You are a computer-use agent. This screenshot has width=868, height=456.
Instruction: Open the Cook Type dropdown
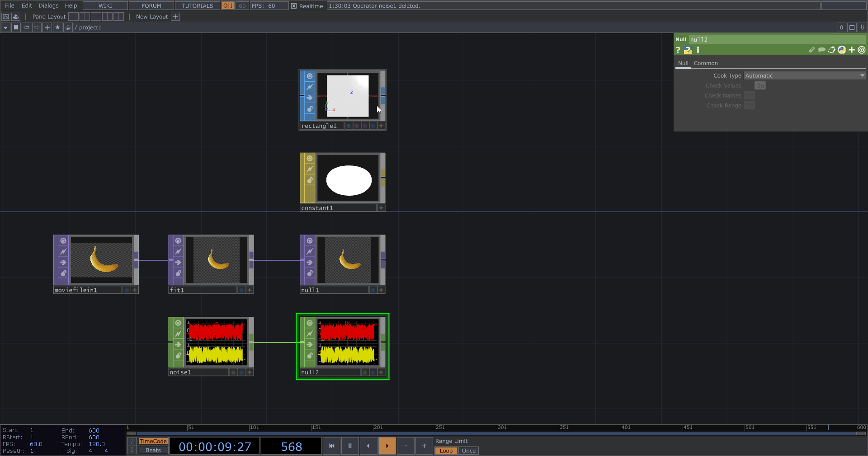coord(804,76)
